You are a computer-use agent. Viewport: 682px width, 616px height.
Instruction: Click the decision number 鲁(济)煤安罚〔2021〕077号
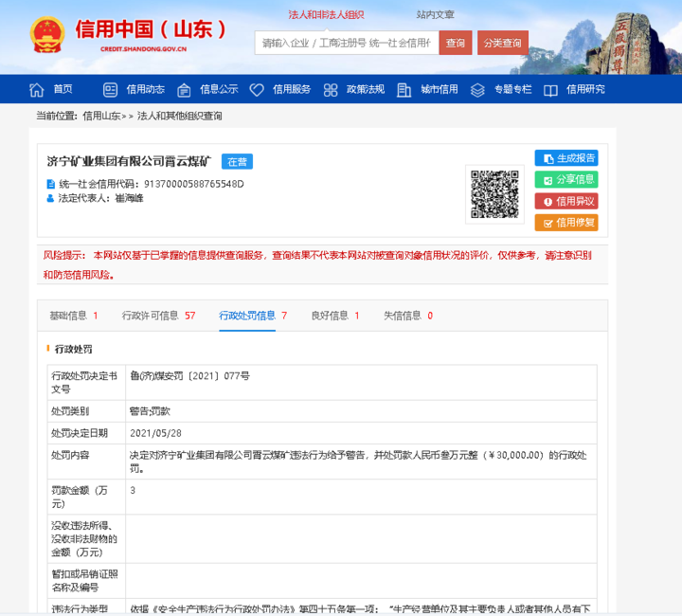(x=190, y=376)
